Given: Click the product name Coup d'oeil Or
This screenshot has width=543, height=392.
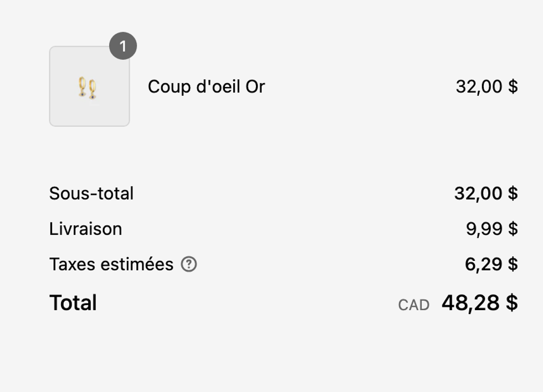Looking at the screenshot, I should 206,86.
